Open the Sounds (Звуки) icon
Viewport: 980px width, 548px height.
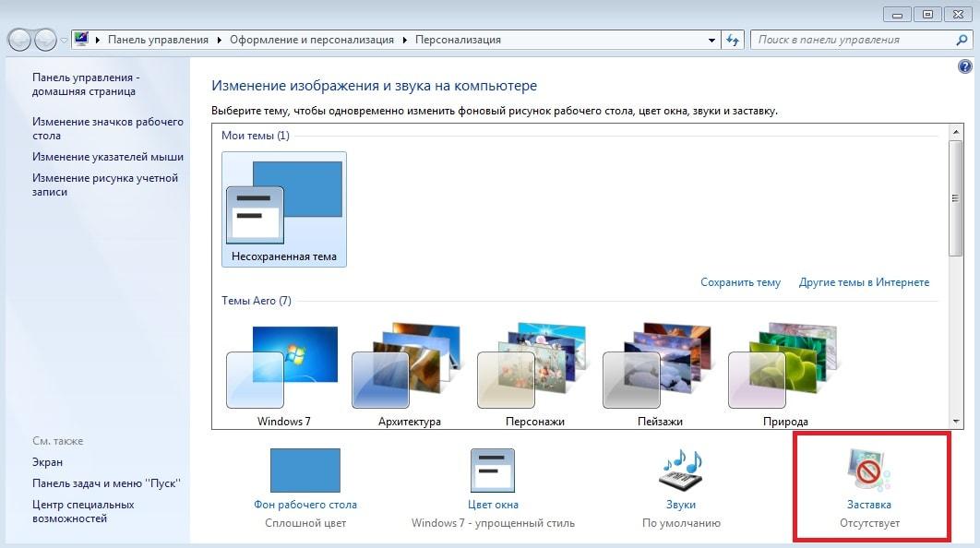[x=681, y=471]
